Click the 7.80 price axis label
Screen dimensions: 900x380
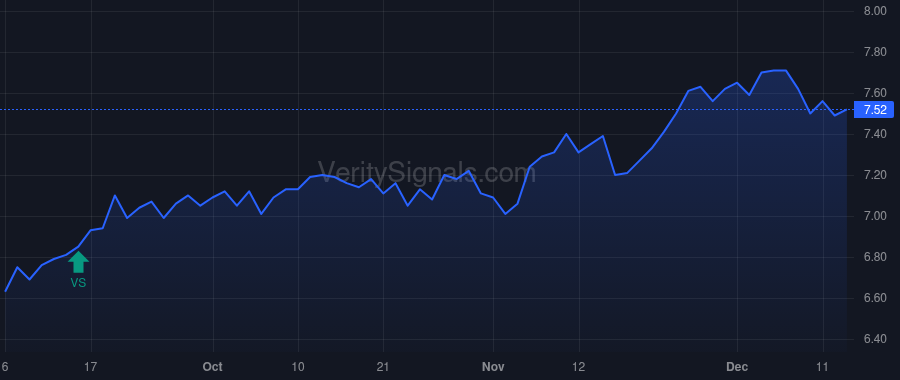click(x=875, y=52)
